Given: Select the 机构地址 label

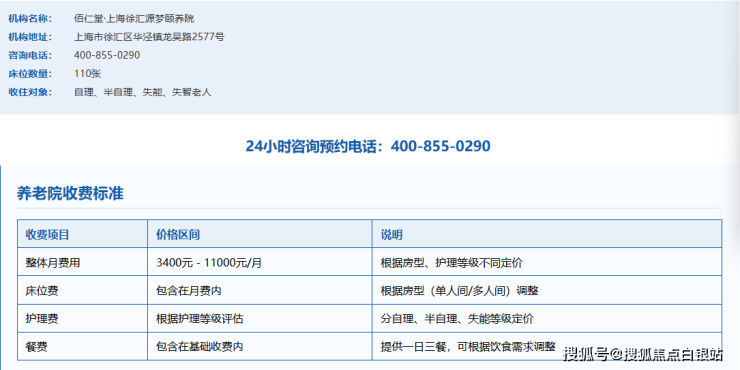Looking at the screenshot, I should click(30, 37).
